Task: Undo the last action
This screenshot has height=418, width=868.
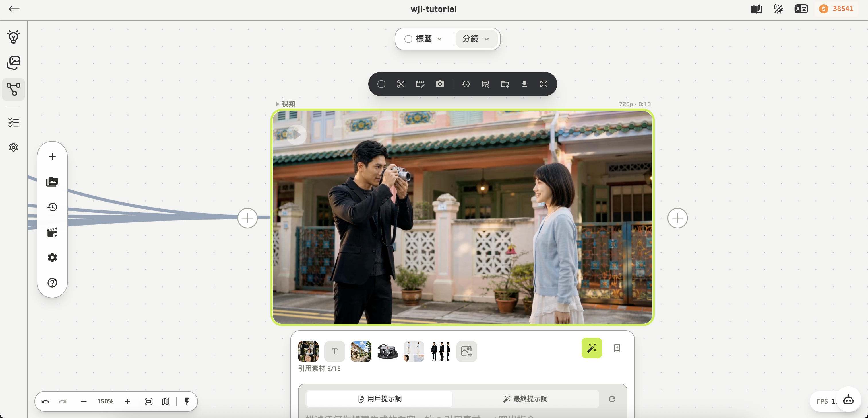Action: point(45,401)
